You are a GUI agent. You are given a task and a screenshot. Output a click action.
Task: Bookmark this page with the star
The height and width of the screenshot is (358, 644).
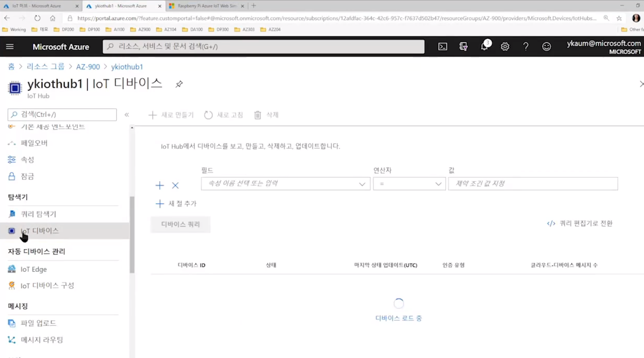click(x=619, y=18)
